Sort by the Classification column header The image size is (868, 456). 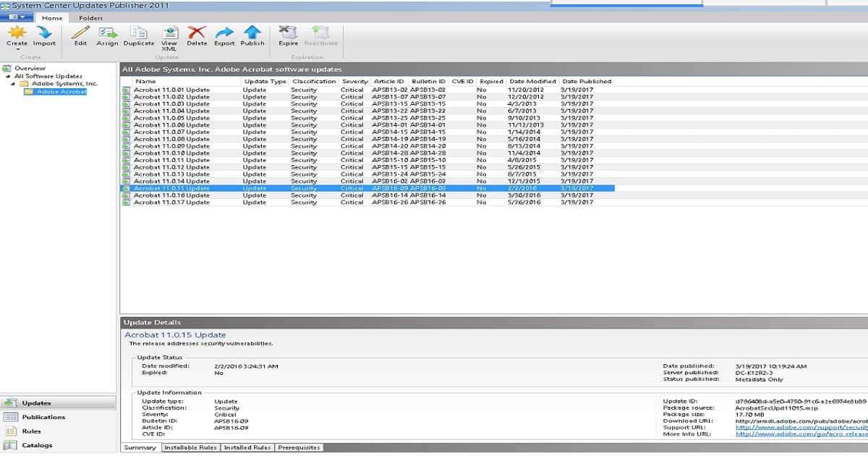[314, 81]
